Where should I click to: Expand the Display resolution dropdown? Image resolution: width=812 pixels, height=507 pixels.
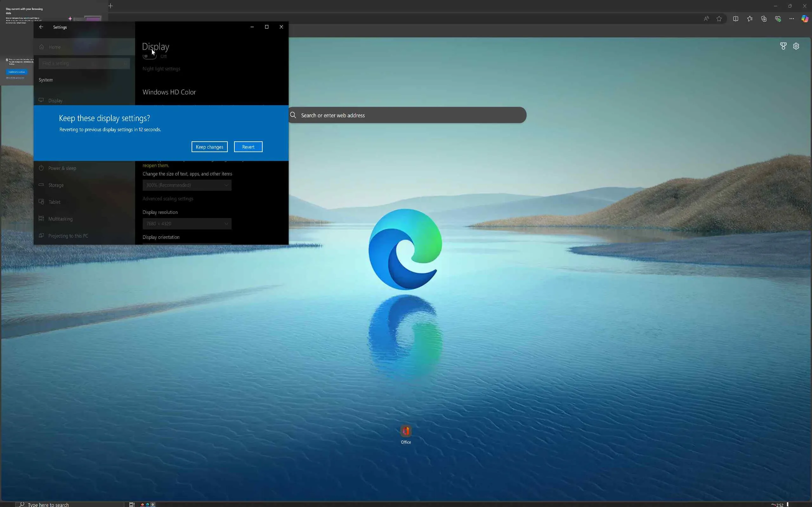coord(187,224)
